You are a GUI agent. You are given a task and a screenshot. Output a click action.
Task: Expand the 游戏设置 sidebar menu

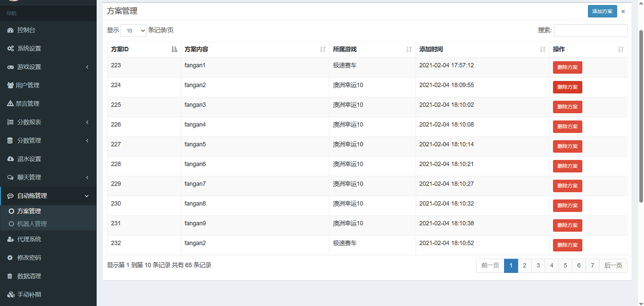tap(48, 67)
